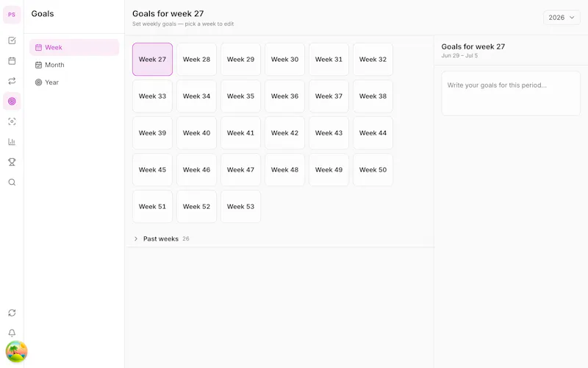Open the calendar icon in sidebar
The height and width of the screenshot is (368, 588).
[12, 61]
